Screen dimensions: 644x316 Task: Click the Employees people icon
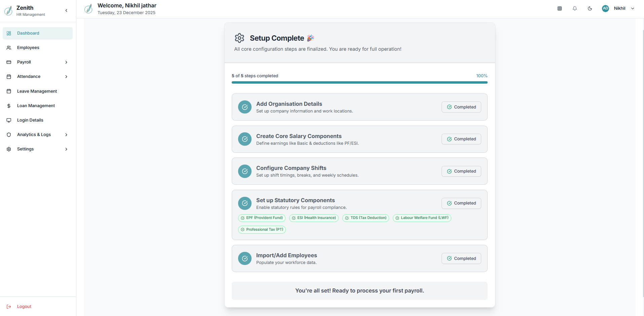pyautogui.click(x=9, y=48)
